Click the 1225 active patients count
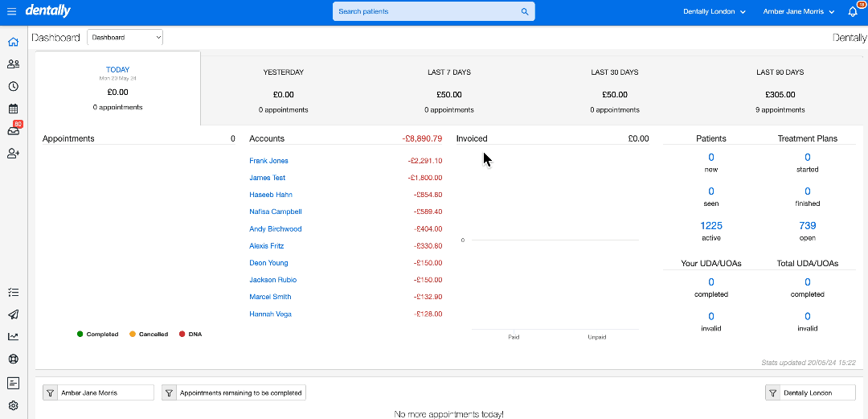 point(711,225)
